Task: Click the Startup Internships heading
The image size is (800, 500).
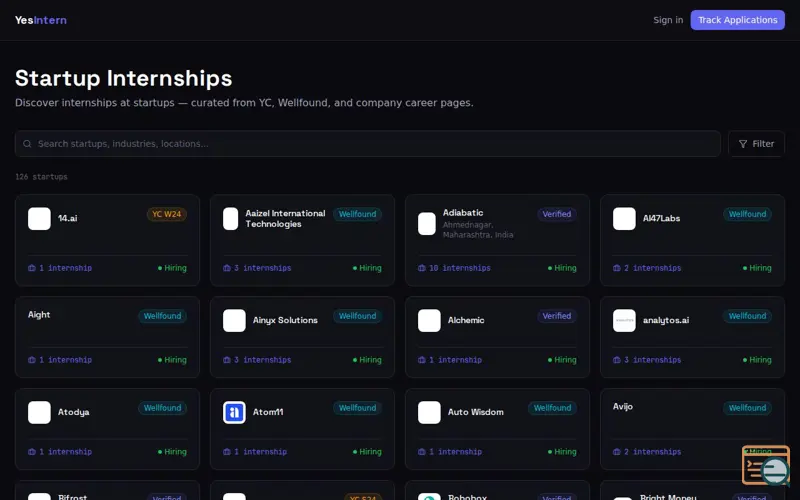Action: click(123, 78)
